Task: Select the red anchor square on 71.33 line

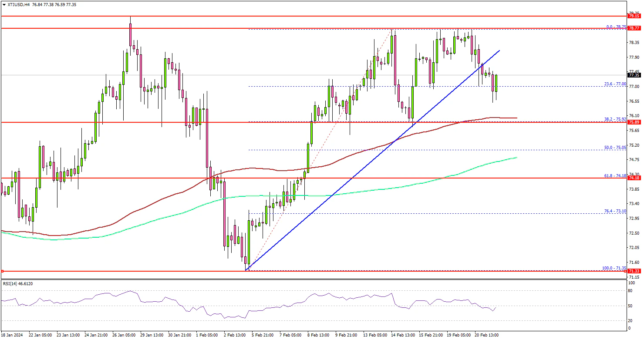Action: pyautogui.click(x=2, y=271)
